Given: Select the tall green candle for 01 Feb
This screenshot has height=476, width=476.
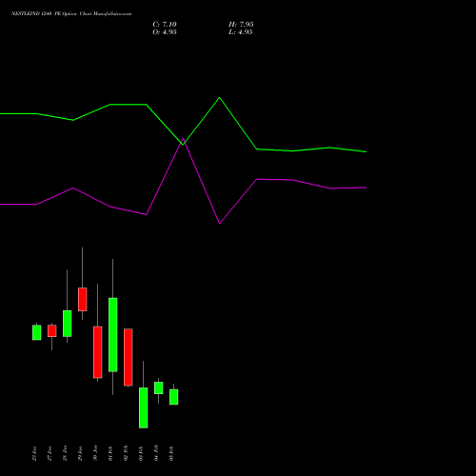Looking at the screenshot, I should tap(113, 334).
